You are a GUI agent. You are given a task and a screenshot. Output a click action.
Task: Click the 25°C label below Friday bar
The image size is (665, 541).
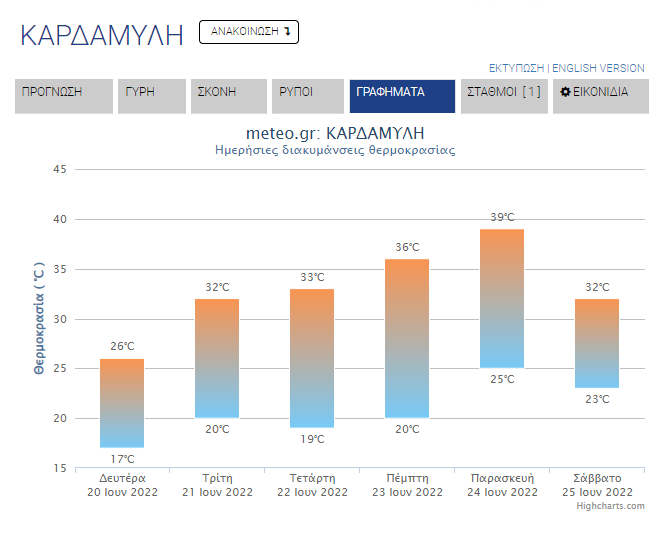tap(503, 379)
